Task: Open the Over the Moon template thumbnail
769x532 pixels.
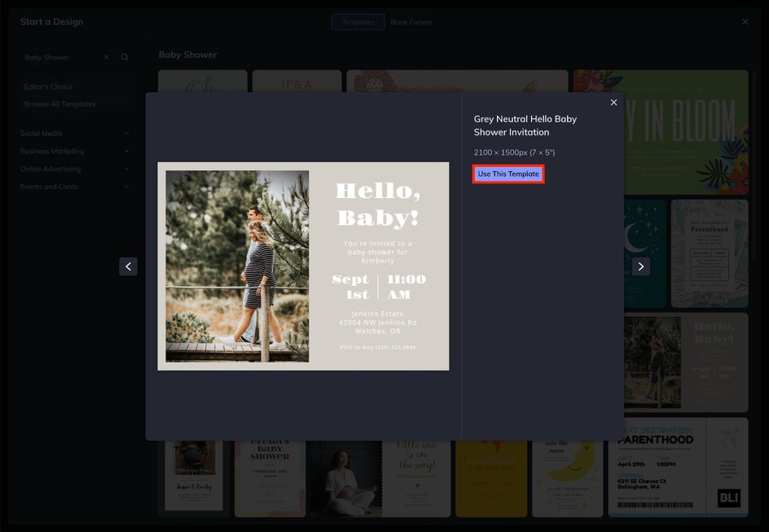Action: pyautogui.click(x=568, y=478)
